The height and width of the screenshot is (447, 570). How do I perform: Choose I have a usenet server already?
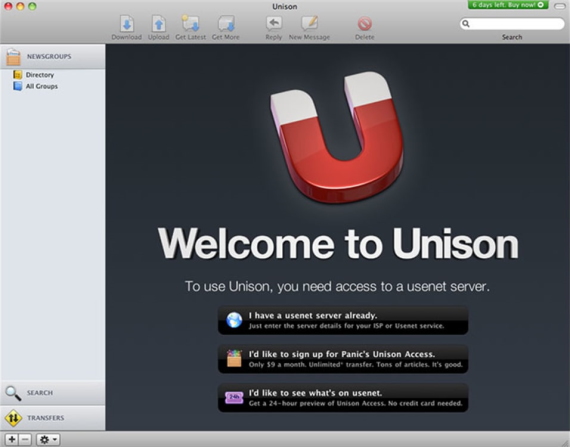pos(343,320)
